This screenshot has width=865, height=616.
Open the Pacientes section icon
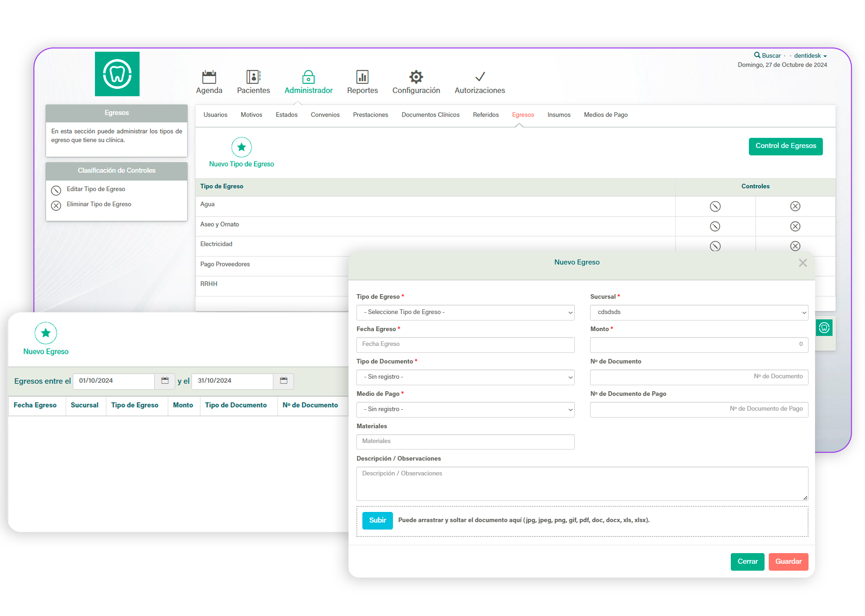[253, 77]
